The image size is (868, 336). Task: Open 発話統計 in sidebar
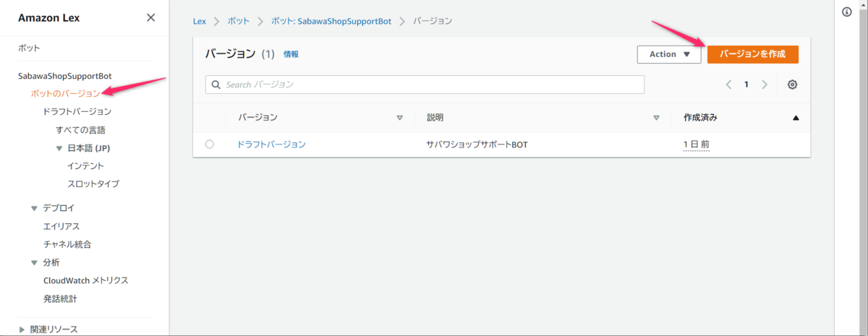(x=60, y=298)
